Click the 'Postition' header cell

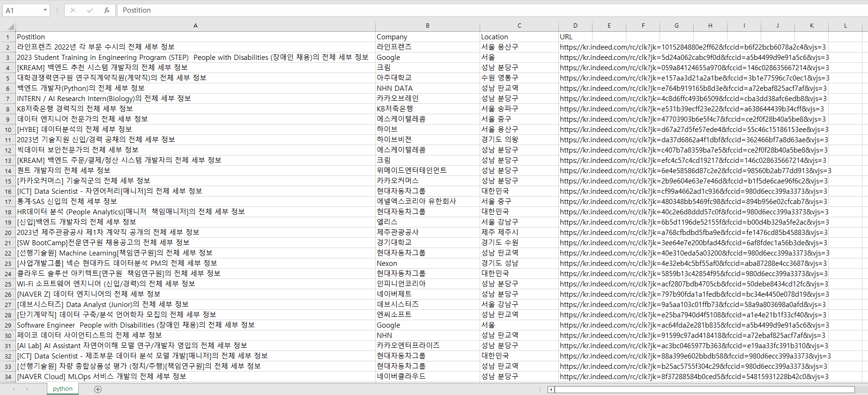[x=195, y=37]
